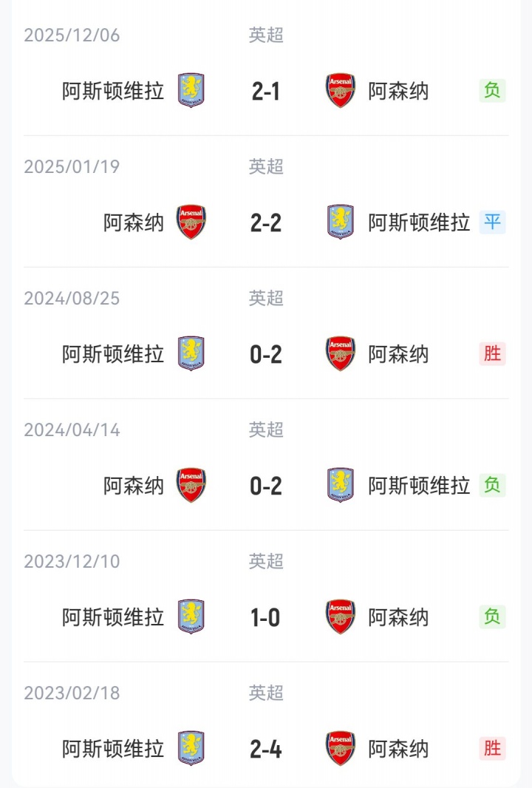Open the 2-2 draw score
Image resolution: width=532 pixels, height=788 pixels.
[266, 223]
